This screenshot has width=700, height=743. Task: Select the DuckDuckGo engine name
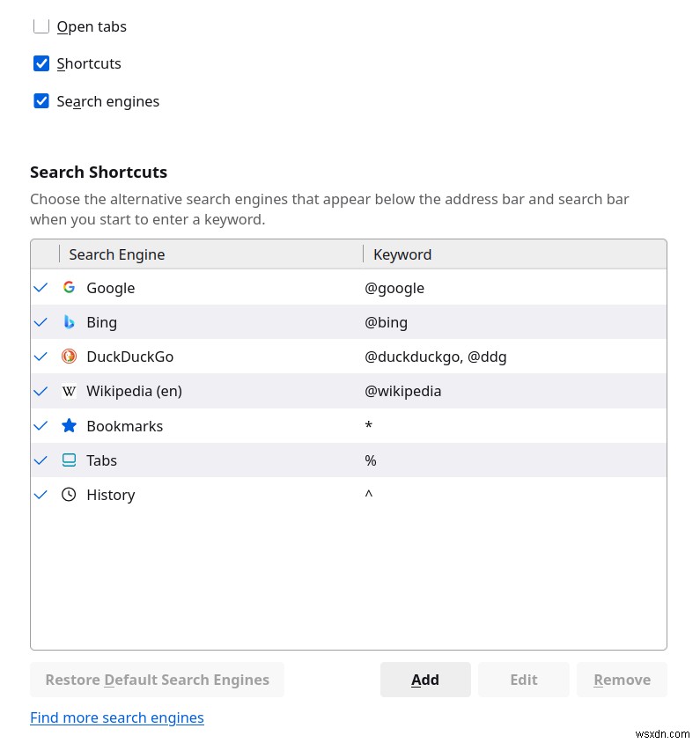pyautogui.click(x=130, y=357)
